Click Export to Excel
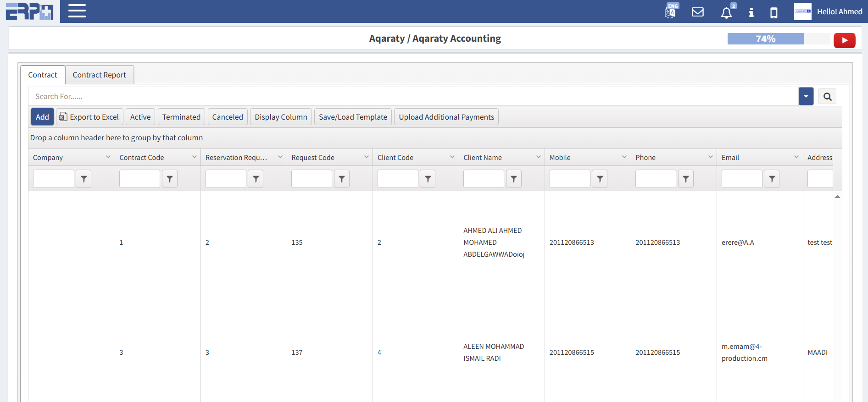This screenshot has height=402, width=868. coord(89,117)
